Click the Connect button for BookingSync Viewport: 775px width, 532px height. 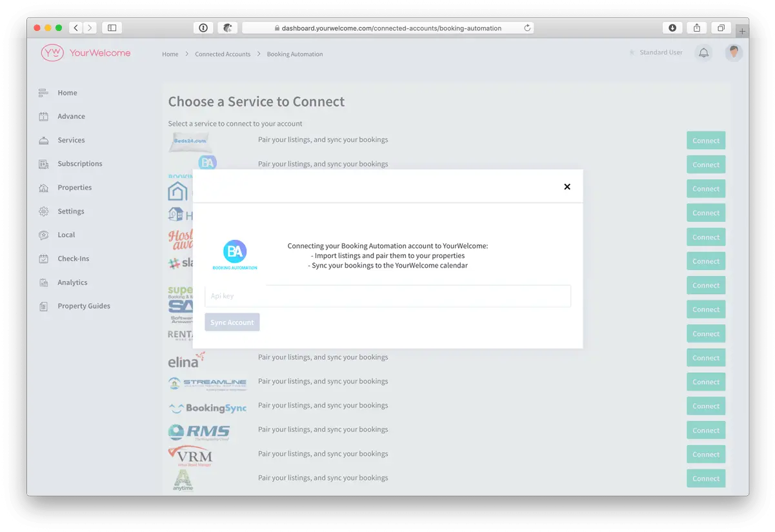click(706, 406)
